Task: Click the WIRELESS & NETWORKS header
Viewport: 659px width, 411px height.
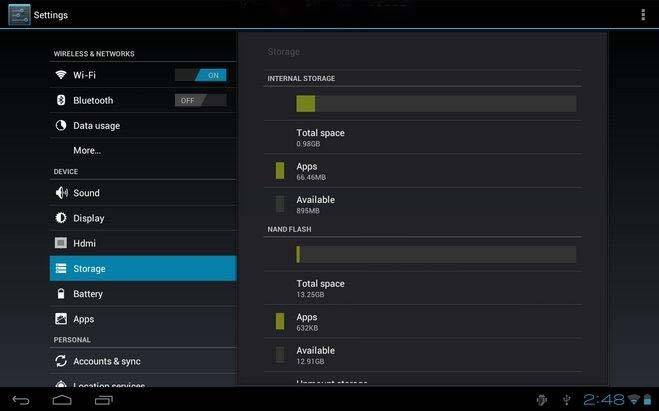Action: [94, 54]
